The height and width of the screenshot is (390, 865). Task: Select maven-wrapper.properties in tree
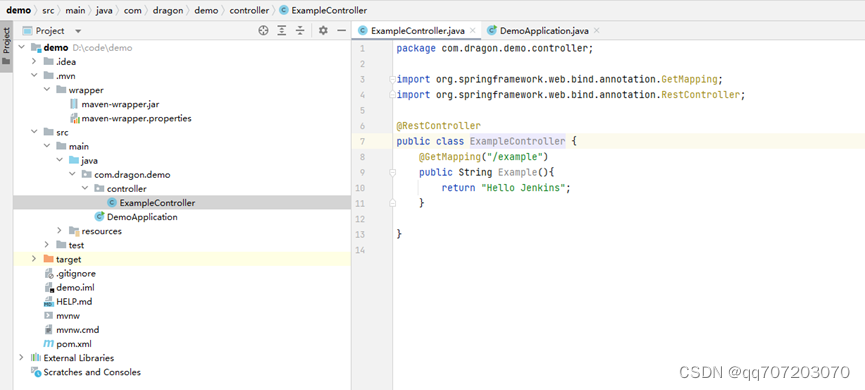point(136,118)
